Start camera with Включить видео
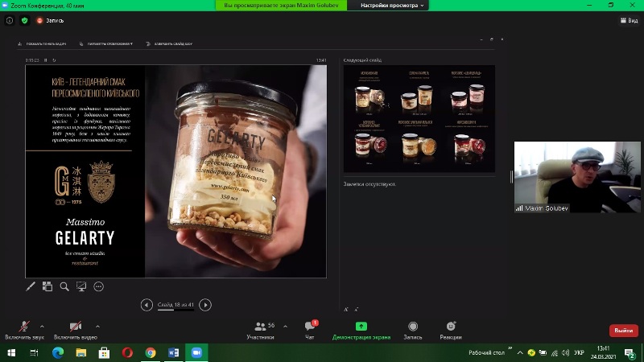 click(76, 331)
